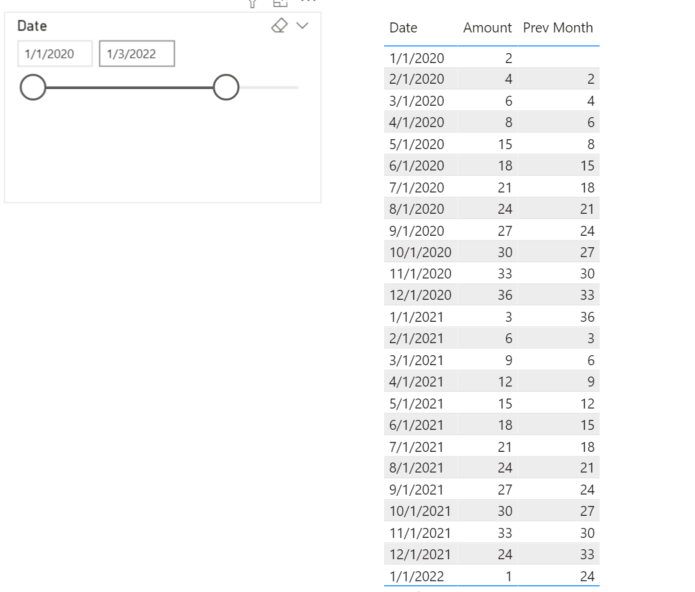Click the start date field showing 1/1/2020

point(55,54)
